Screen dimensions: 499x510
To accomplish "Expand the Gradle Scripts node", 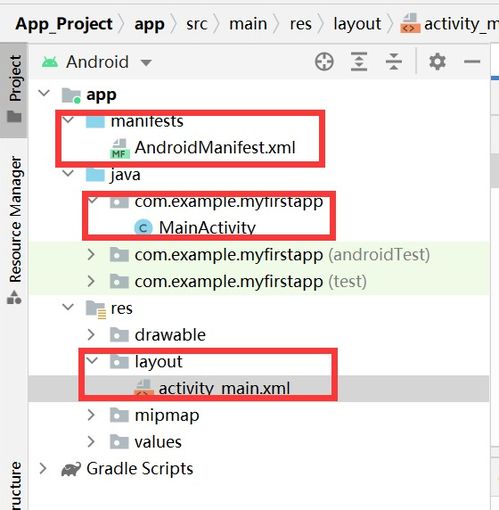I will click(43, 469).
